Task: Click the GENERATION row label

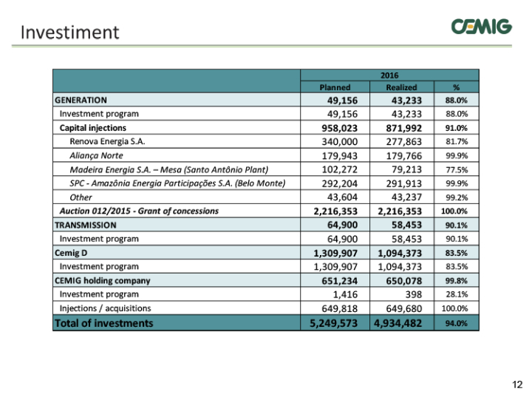Action: (x=81, y=100)
